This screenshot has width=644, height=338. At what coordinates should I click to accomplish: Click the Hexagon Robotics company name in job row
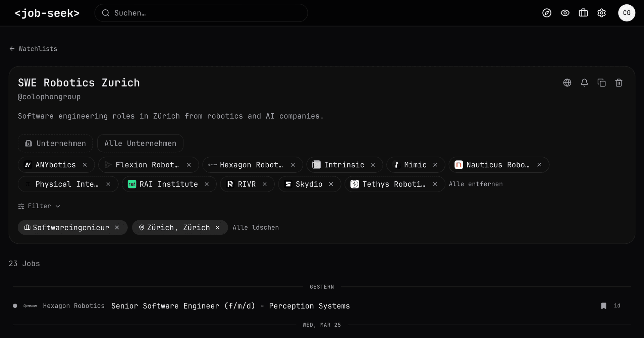click(74, 306)
